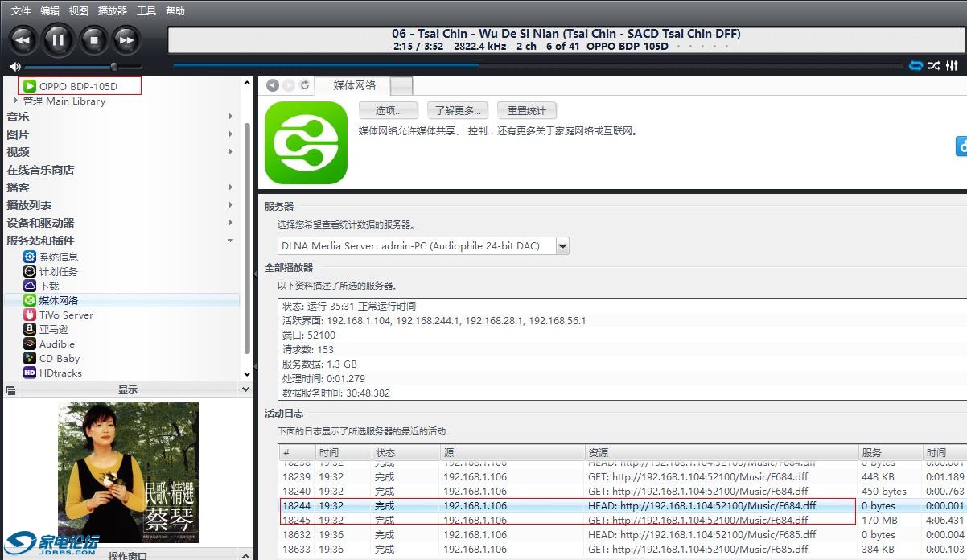Click the 了解更多... button
Viewport: 967px width, 560px height.
click(x=458, y=111)
